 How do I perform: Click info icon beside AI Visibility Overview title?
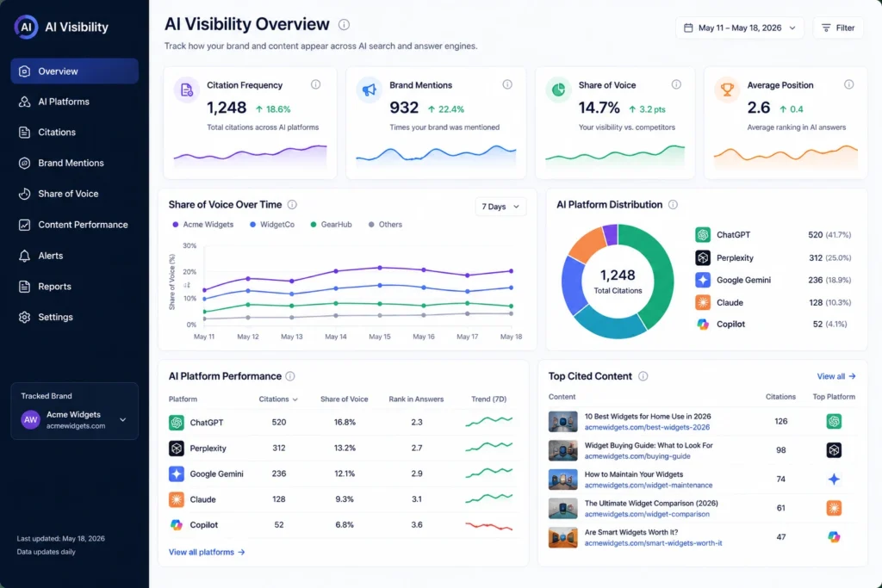point(344,25)
